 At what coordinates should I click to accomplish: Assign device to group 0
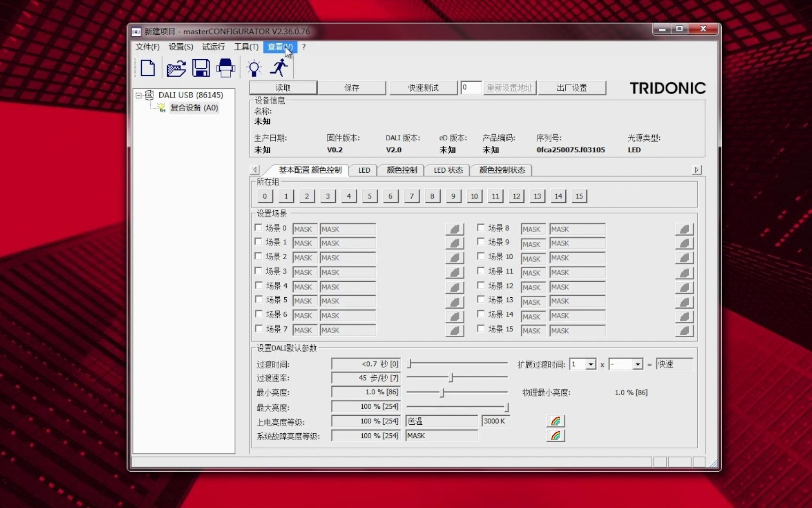(x=265, y=196)
